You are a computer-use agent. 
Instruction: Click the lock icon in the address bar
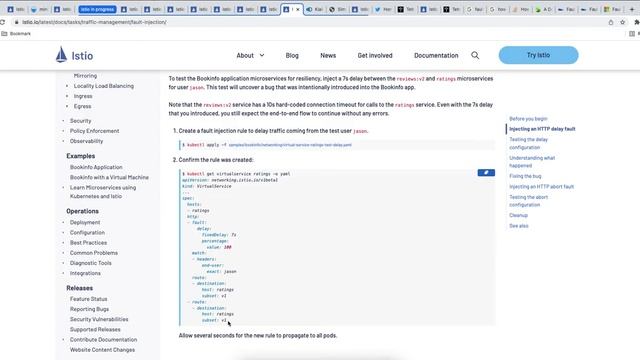(x=17, y=22)
